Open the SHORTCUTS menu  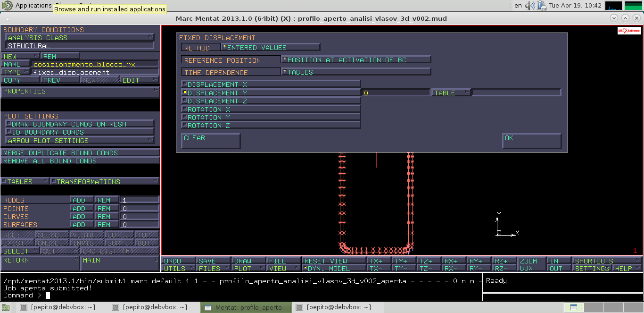[x=607, y=261]
